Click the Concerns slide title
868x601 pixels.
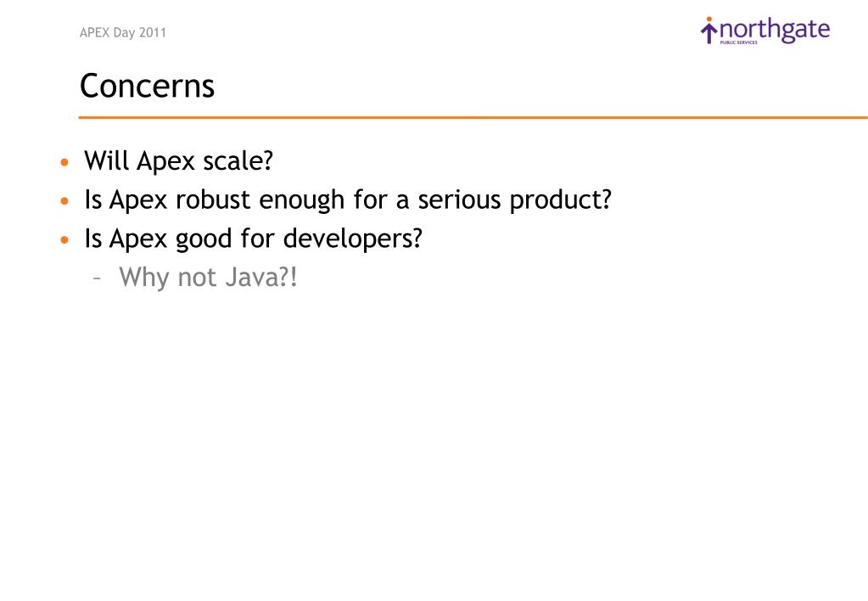pos(148,86)
